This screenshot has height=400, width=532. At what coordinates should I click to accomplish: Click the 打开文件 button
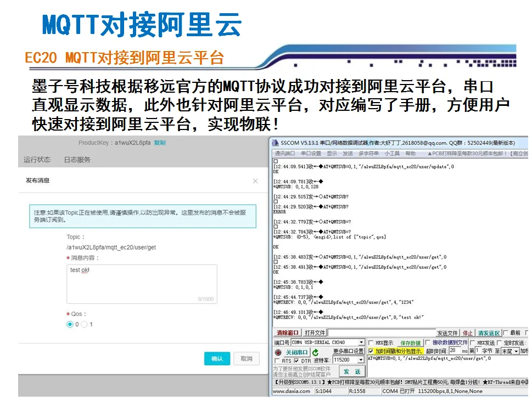click(x=315, y=333)
